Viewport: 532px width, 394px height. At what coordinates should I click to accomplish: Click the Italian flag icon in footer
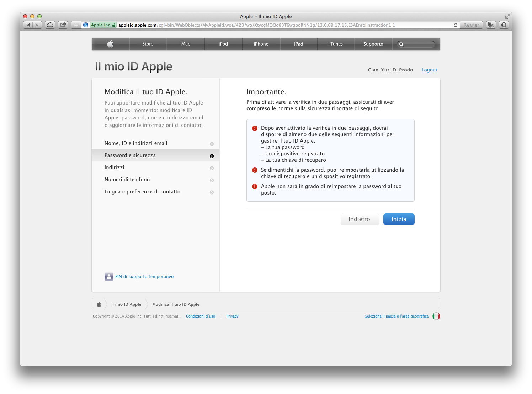(436, 316)
